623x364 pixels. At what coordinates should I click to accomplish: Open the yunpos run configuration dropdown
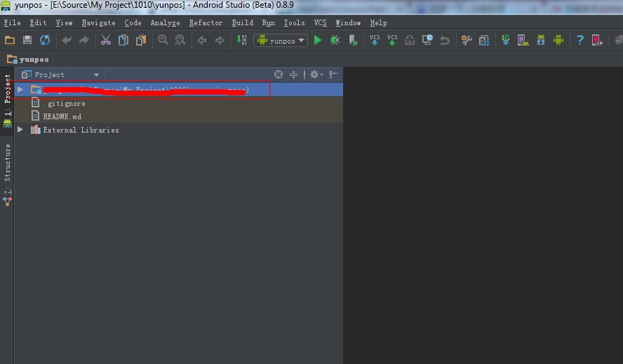[281, 41]
